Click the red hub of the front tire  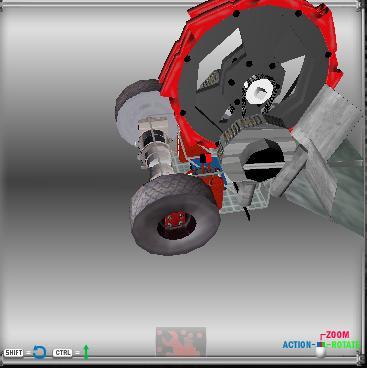click(175, 221)
